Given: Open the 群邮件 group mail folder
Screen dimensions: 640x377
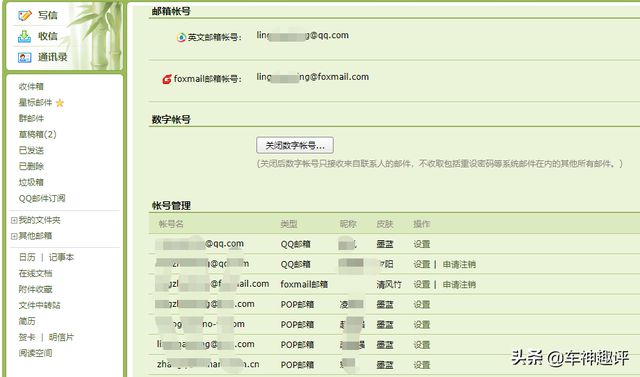Looking at the screenshot, I should [x=31, y=118].
